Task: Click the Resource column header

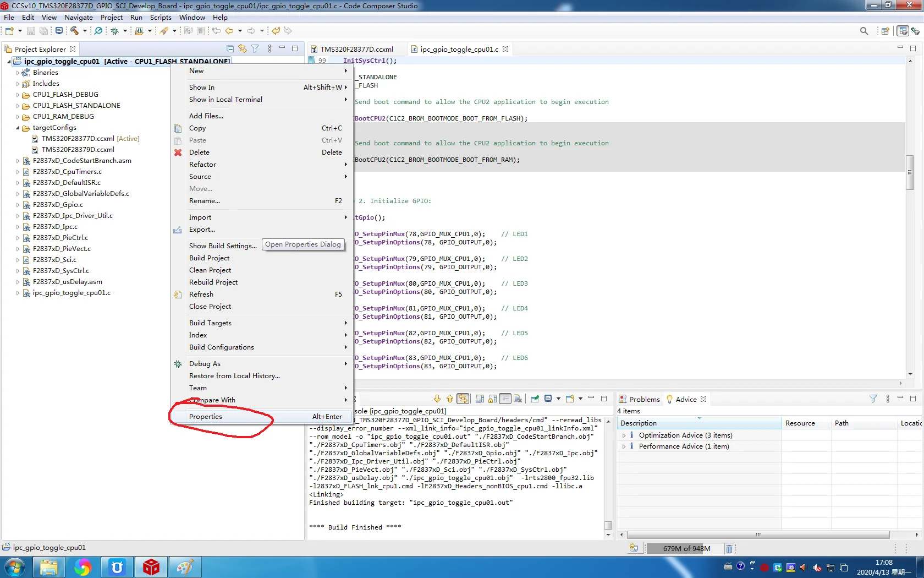Action: click(x=806, y=423)
